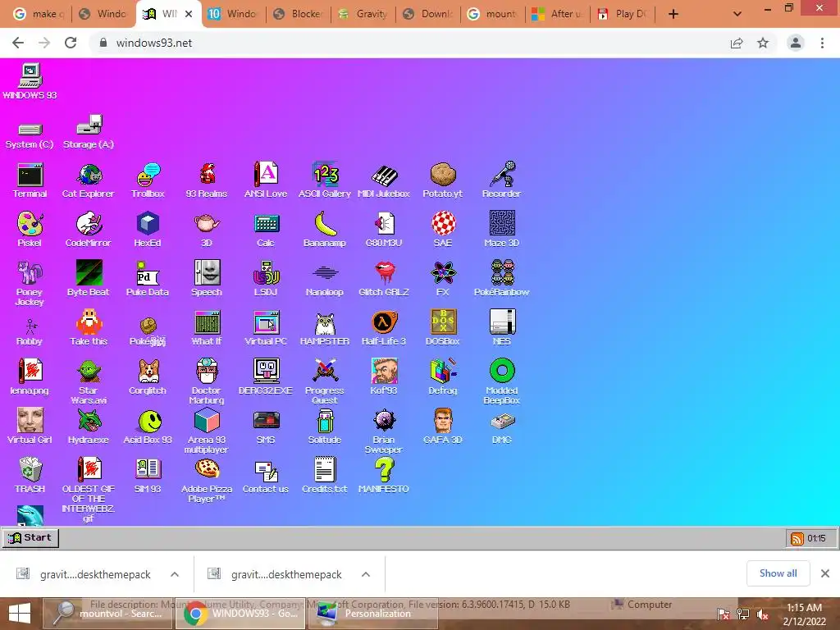Go back in browser history
Image resolution: width=840 pixels, height=630 pixels.
point(18,43)
